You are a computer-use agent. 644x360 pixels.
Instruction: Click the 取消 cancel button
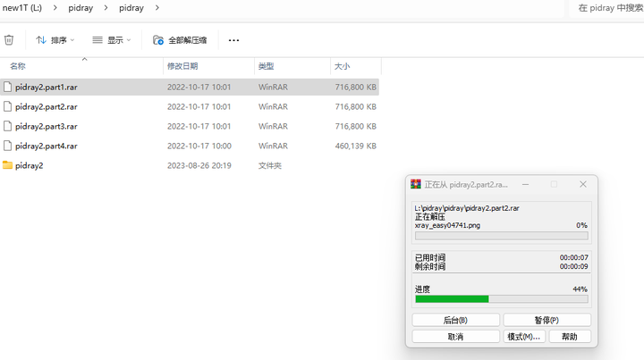pyautogui.click(x=455, y=337)
